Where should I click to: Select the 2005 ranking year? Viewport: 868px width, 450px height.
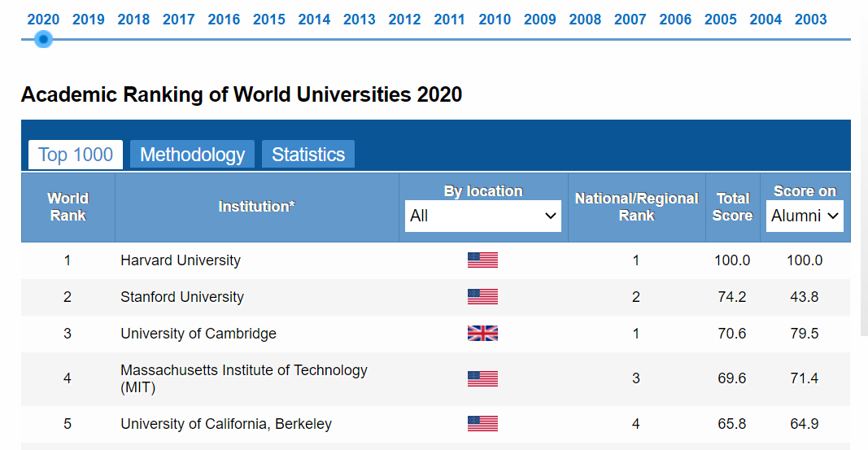pyautogui.click(x=721, y=20)
